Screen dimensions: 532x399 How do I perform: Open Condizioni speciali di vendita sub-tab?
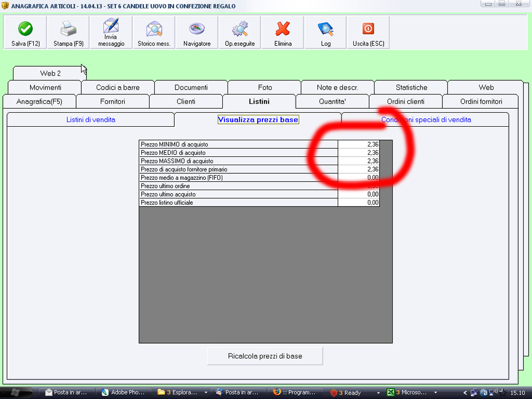click(x=426, y=120)
